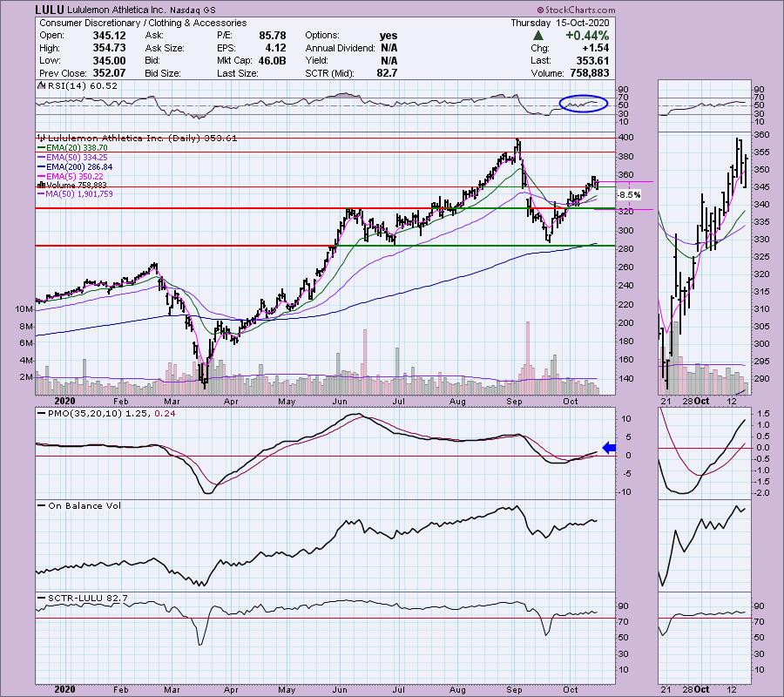Click the red PMO signal value 0.24

pos(165,414)
